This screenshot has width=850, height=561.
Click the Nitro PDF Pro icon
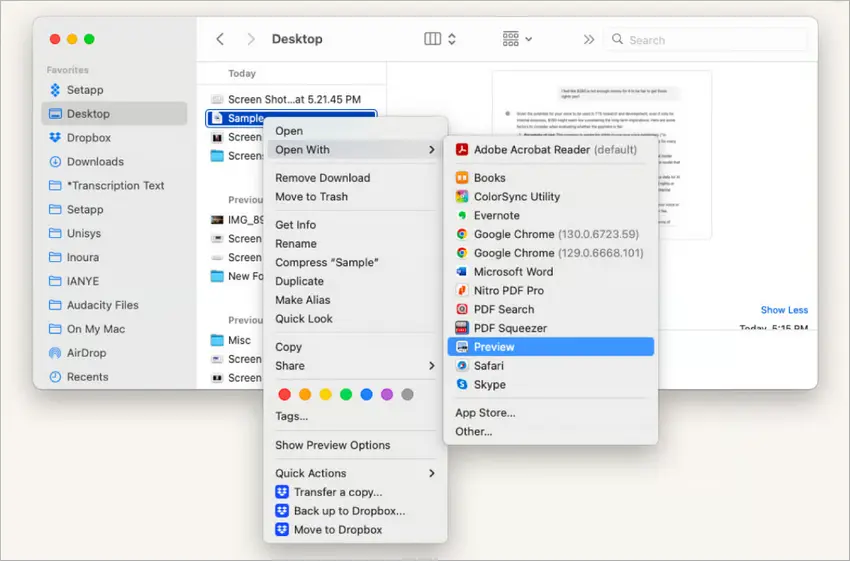[x=462, y=291]
